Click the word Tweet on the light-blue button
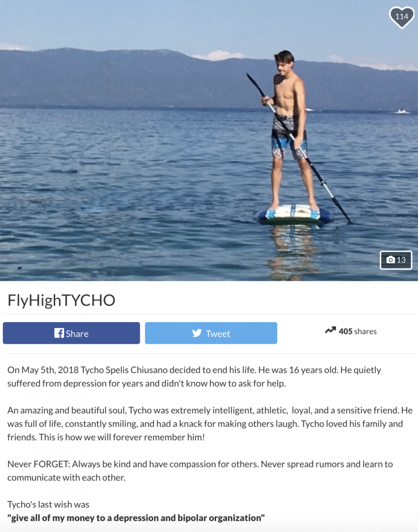 (218, 333)
